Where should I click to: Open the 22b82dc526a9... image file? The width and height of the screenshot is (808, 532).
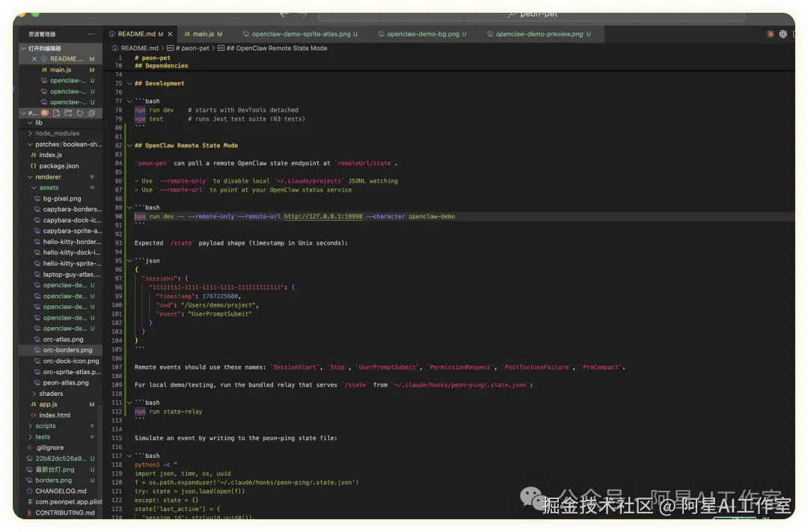[61, 458]
